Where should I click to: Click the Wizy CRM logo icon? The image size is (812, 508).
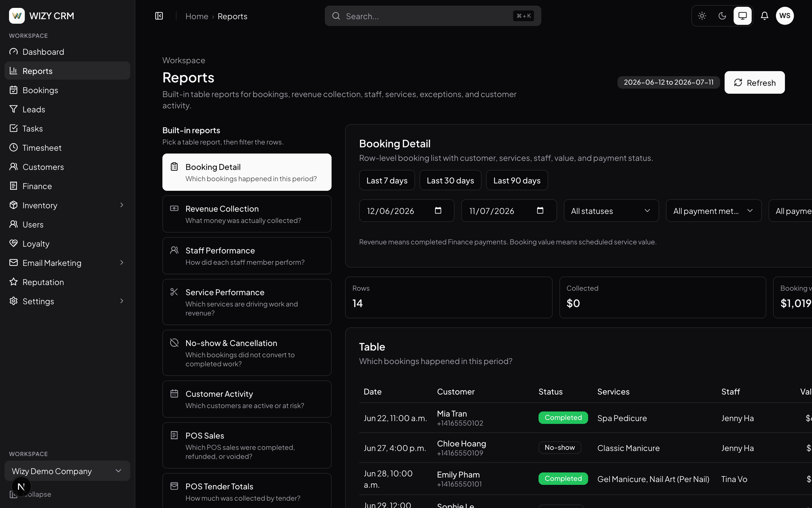pyautogui.click(x=17, y=16)
